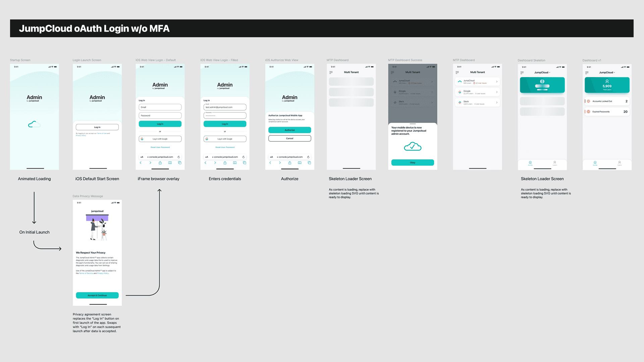Open Slack tenant row chevron in MTP Dashboard
This screenshot has height=362, width=644.
[497, 103]
